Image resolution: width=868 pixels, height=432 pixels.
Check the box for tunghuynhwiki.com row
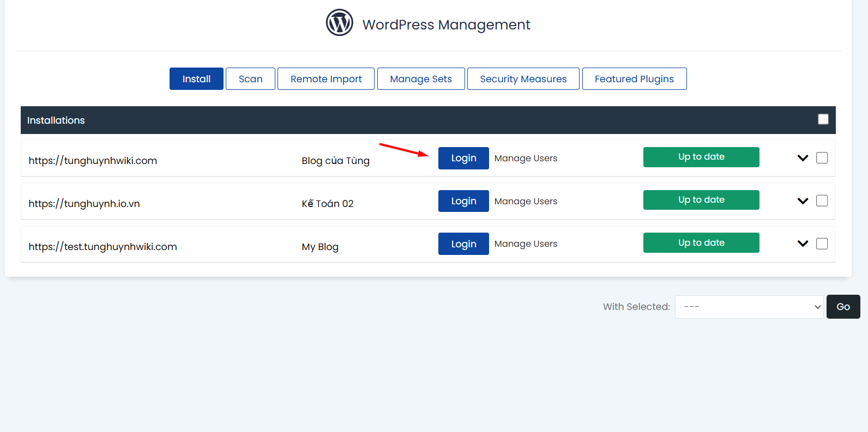pyautogui.click(x=822, y=158)
